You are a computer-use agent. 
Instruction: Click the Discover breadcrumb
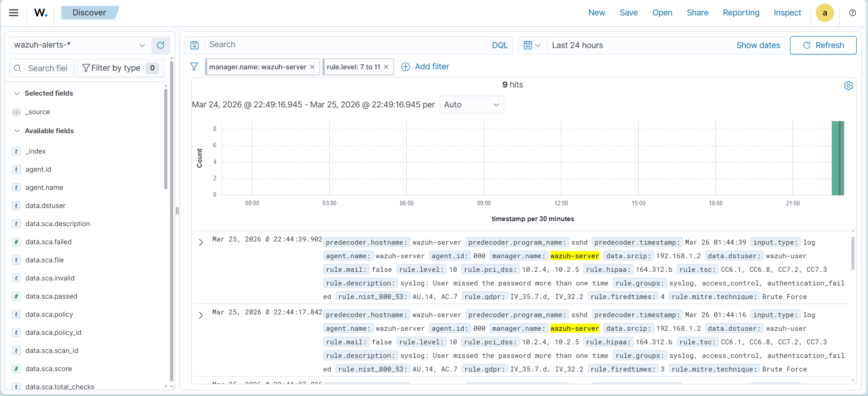[89, 13]
